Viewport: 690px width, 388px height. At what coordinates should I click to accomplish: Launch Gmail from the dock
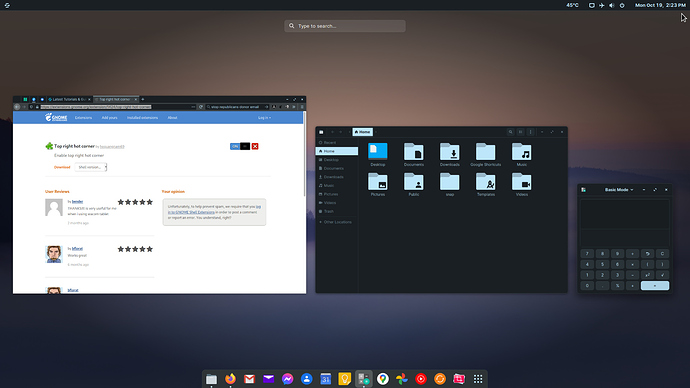pyautogui.click(x=250, y=379)
